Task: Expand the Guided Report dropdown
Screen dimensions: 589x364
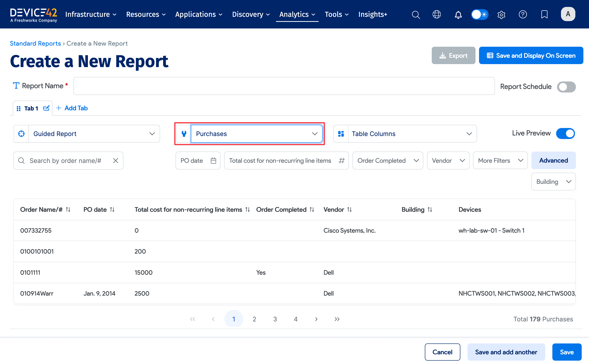Action: pyautogui.click(x=152, y=134)
